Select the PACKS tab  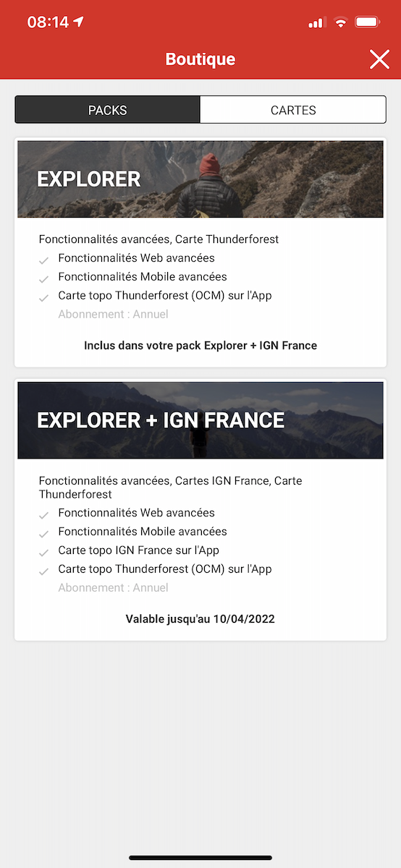(x=108, y=110)
